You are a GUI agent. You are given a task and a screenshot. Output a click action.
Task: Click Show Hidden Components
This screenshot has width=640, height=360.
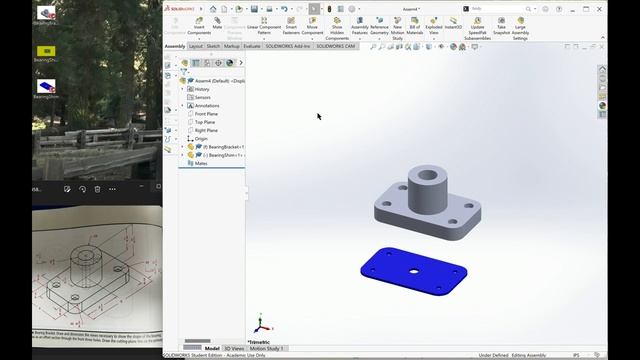pos(337,29)
